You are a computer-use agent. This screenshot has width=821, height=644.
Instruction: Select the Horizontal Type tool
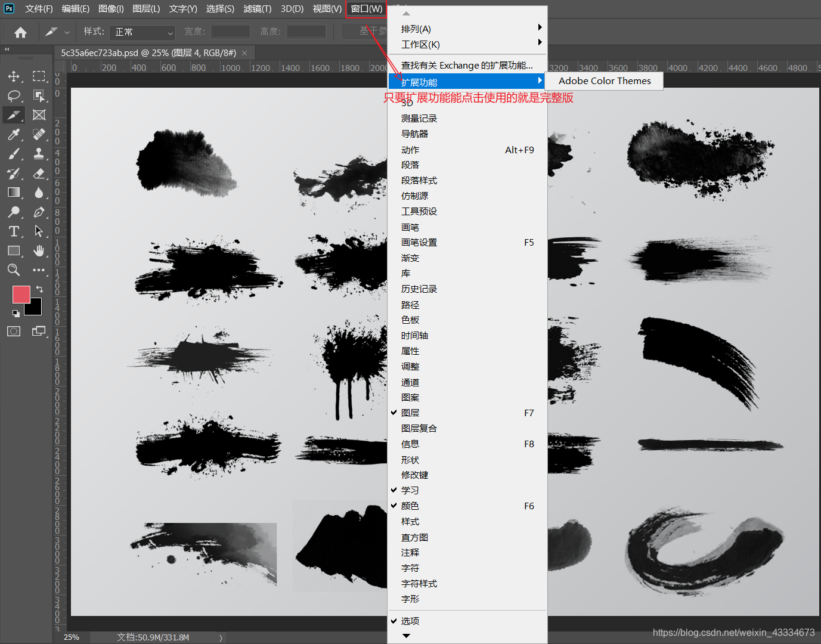click(14, 231)
